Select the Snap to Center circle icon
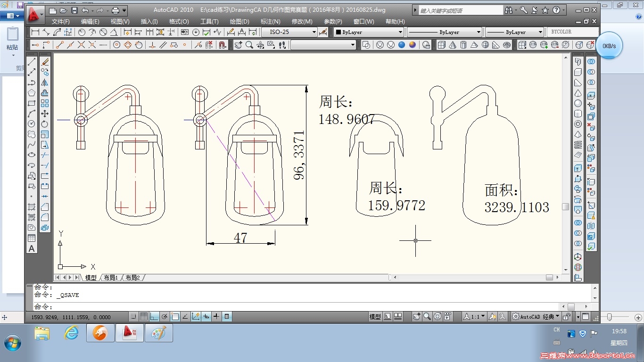 click(116, 45)
